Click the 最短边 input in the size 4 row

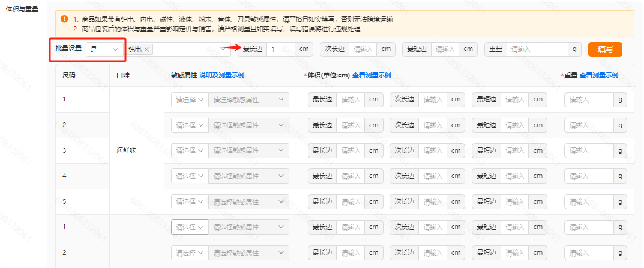point(515,176)
